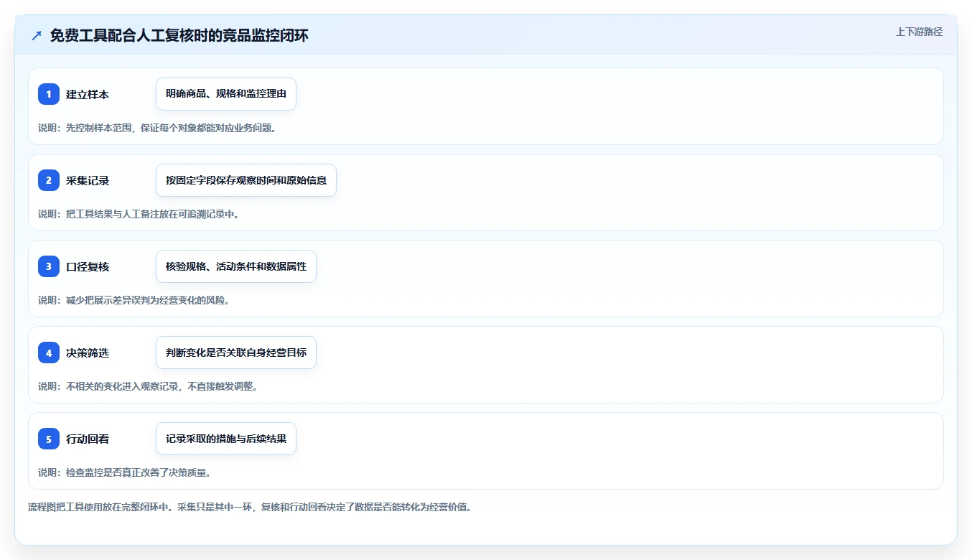Click the title 免费工具配合人工复核时的竞品监控闭环
The height and width of the screenshot is (560, 972).
tap(179, 36)
